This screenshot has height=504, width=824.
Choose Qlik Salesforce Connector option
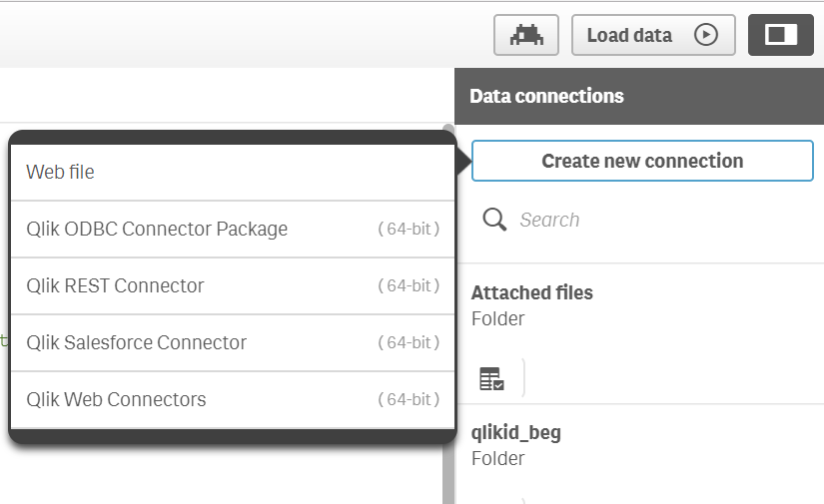point(136,342)
